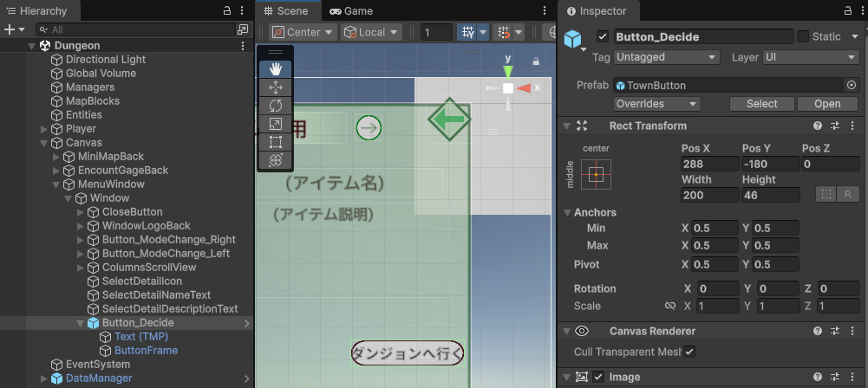Toggle Cull Transparent Mesh checkbox
This screenshot has height=388, width=868.
689,352
